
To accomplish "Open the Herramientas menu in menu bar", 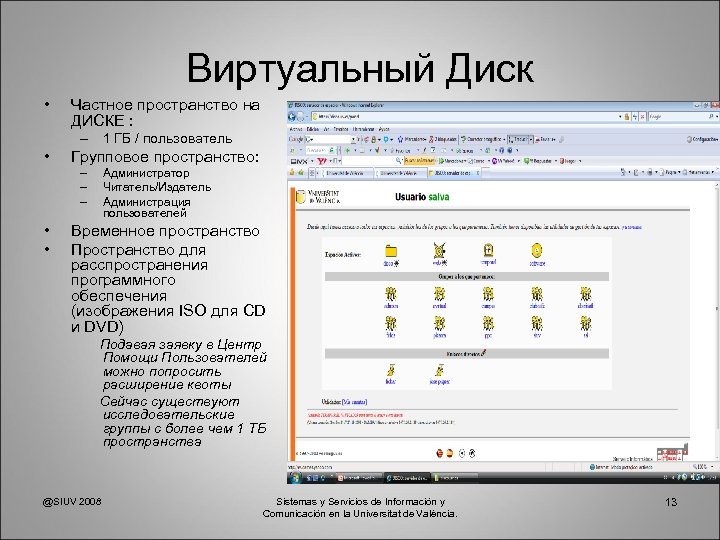I will [363, 129].
